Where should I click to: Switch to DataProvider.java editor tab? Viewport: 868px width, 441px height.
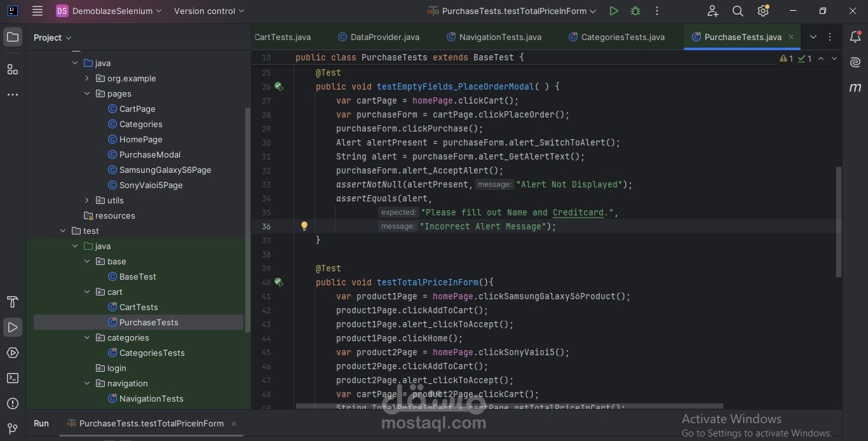pos(379,37)
